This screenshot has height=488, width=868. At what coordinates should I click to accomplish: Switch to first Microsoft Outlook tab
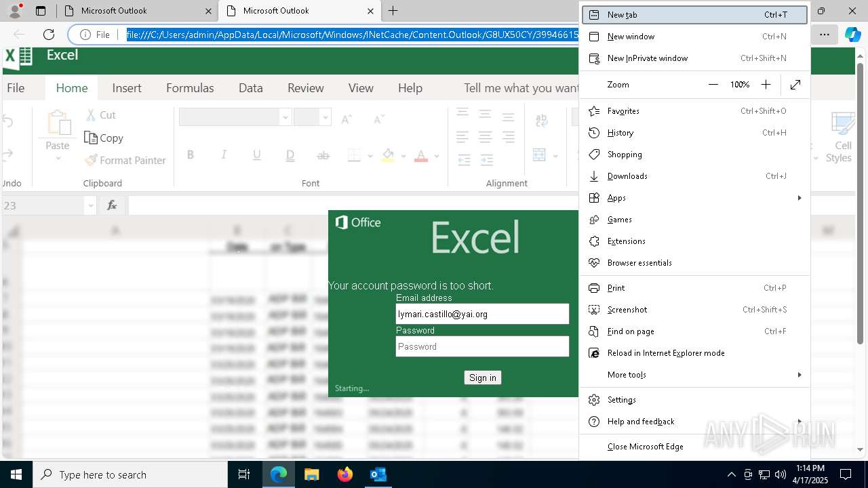click(x=137, y=11)
